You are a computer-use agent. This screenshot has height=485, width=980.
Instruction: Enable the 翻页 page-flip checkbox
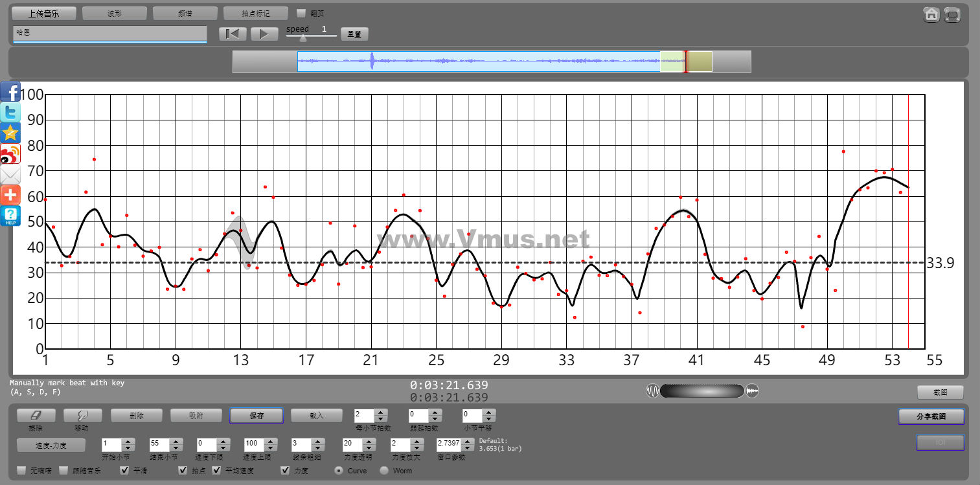(301, 13)
